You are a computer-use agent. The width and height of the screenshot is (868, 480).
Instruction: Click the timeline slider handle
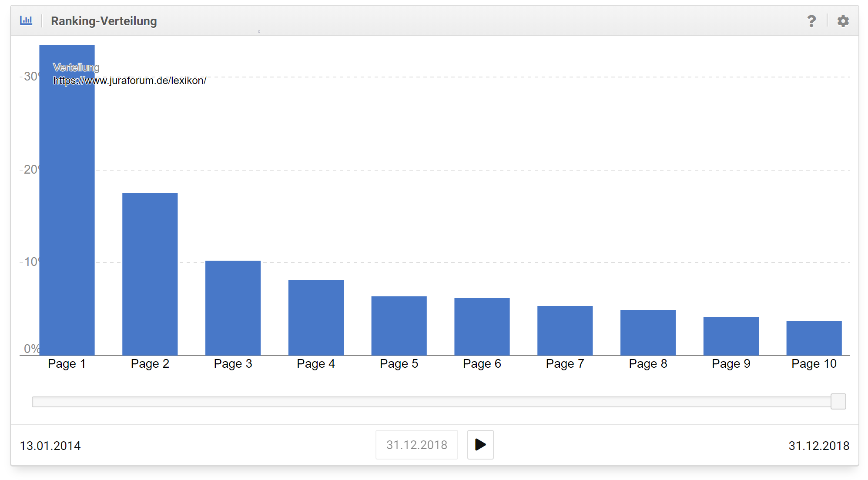[838, 401]
